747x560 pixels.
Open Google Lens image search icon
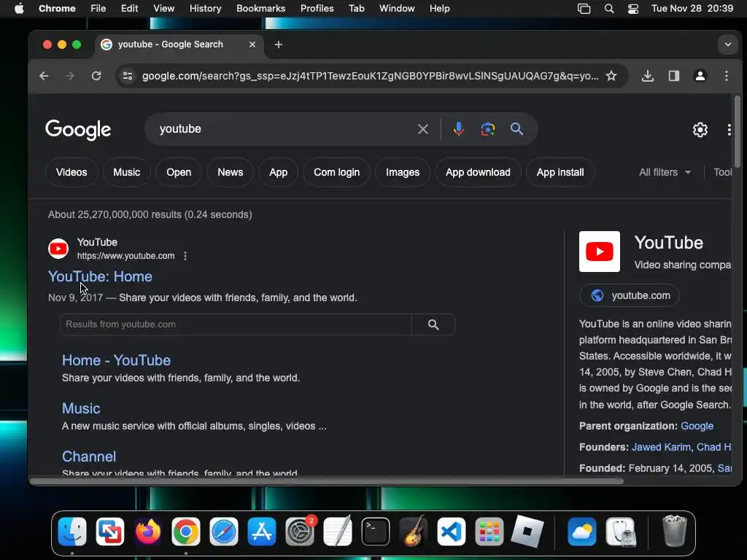pos(487,129)
